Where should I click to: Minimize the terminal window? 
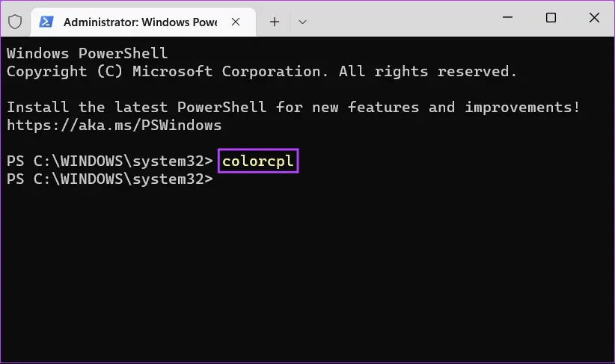pos(509,18)
